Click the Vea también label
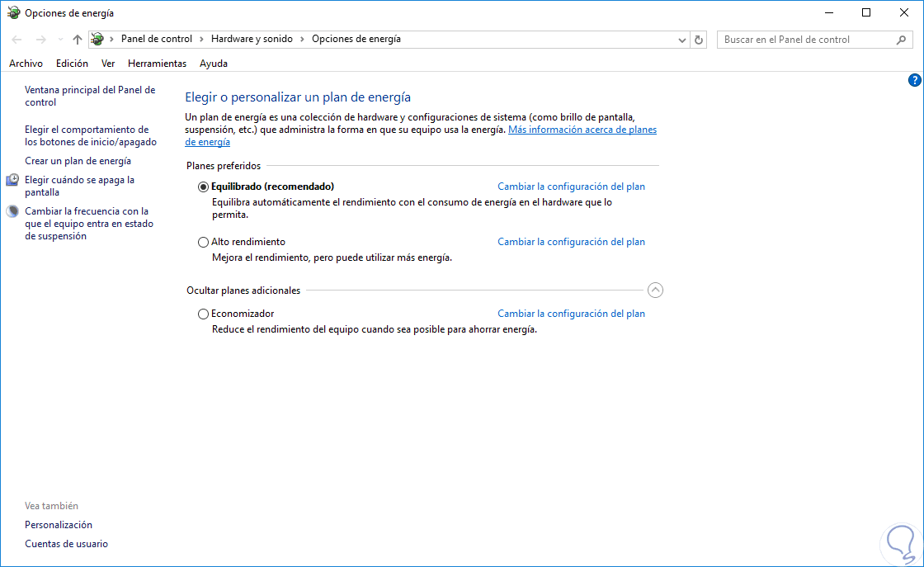 coord(51,506)
